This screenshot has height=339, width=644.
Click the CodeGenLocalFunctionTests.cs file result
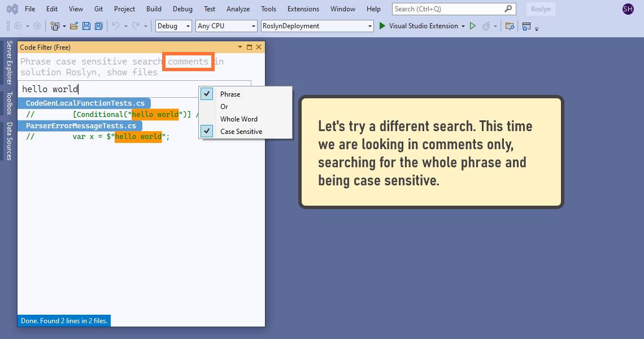coord(85,103)
